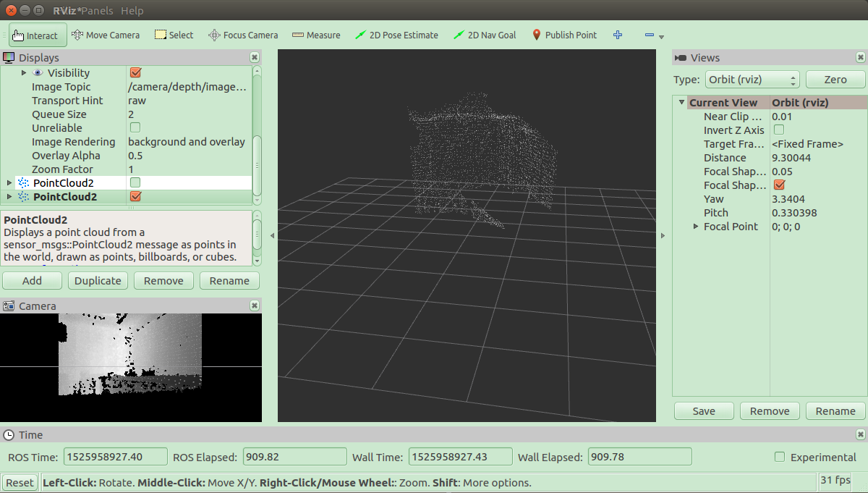The height and width of the screenshot is (493, 868).
Task: Activate the Move Camera tool
Action: [x=106, y=35]
